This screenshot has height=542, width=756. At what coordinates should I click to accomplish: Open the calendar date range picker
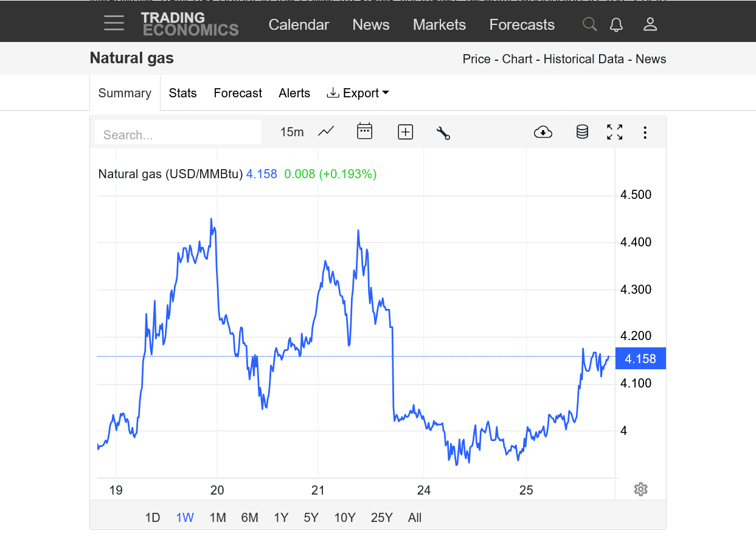pos(364,131)
